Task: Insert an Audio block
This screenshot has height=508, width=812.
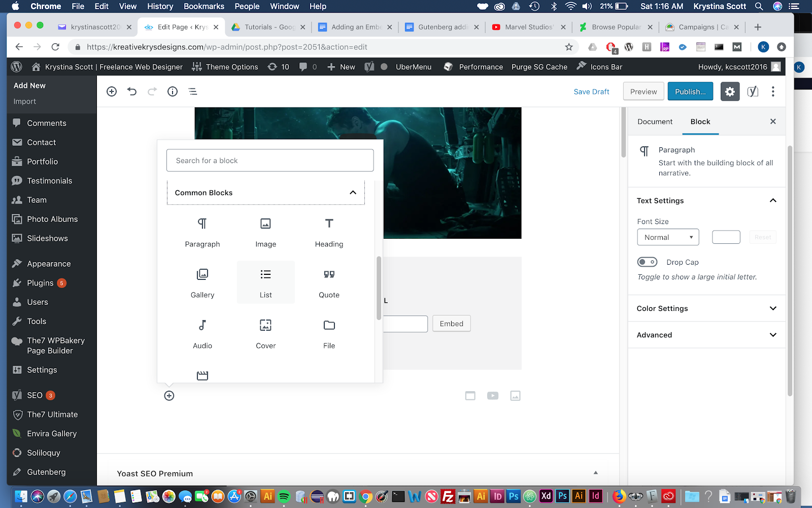Action: (x=202, y=334)
